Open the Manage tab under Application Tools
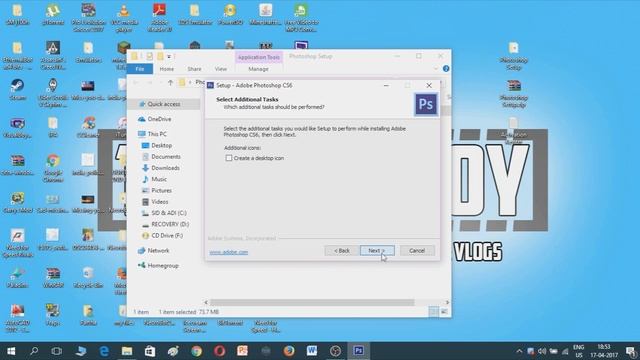The width and height of the screenshot is (640, 360). [258, 69]
